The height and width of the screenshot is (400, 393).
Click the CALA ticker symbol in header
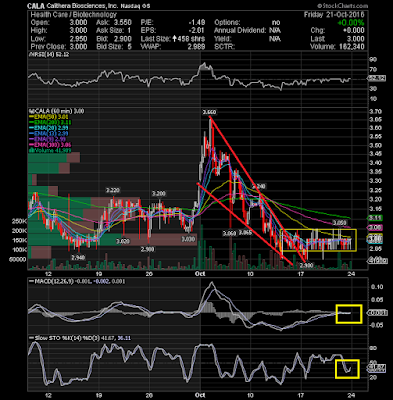(35, 6)
